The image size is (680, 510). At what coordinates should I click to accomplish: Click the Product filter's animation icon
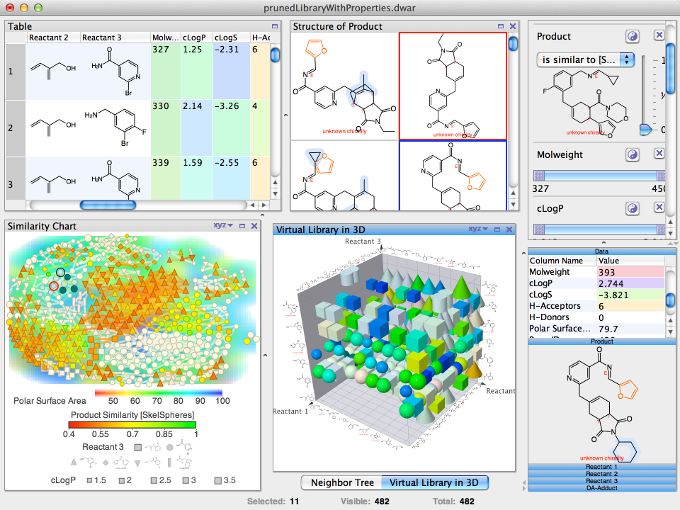click(x=632, y=36)
